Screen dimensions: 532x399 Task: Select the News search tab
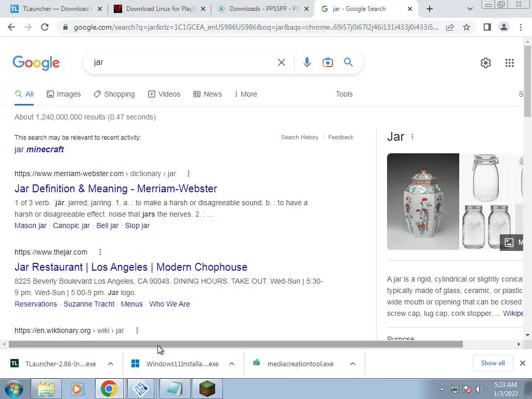pyautogui.click(x=208, y=95)
